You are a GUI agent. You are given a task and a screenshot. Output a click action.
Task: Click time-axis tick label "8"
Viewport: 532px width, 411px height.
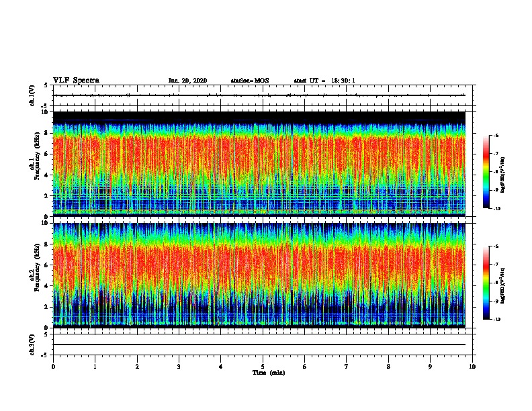click(388, 367)
